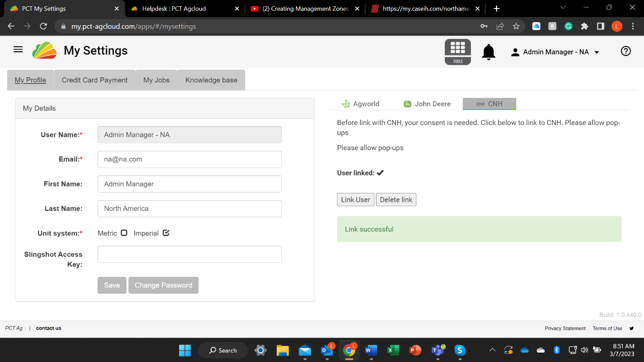Click the Delete link button
This screenshot has width=644, height=362.
(x=396, y=200)
